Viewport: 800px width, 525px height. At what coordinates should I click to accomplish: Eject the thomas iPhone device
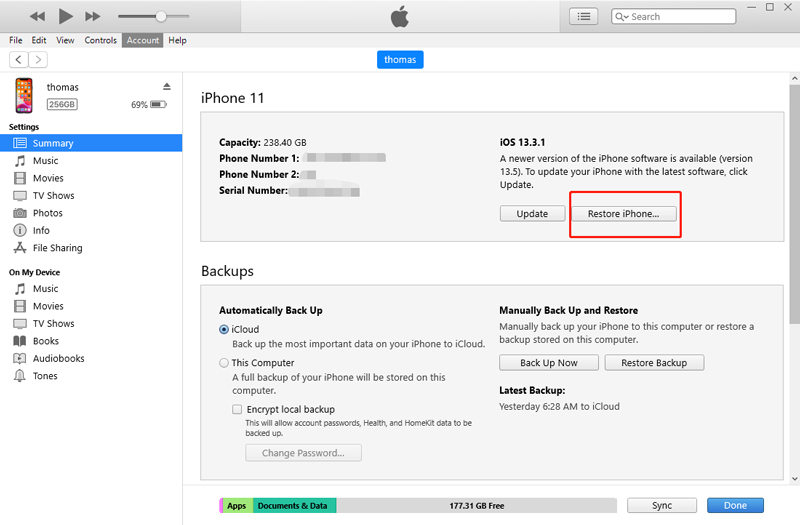167,87
